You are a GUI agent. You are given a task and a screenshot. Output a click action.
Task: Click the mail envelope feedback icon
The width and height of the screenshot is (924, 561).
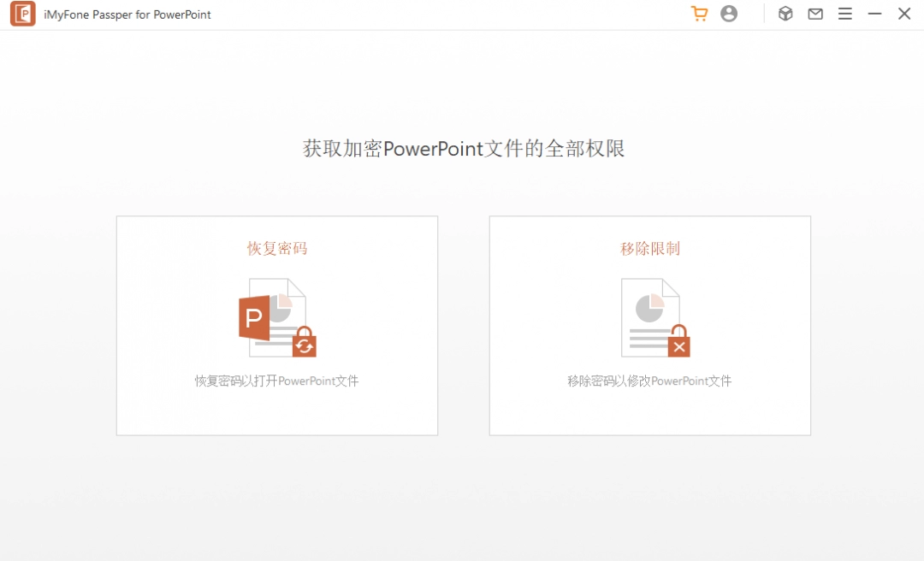(814, 14)
